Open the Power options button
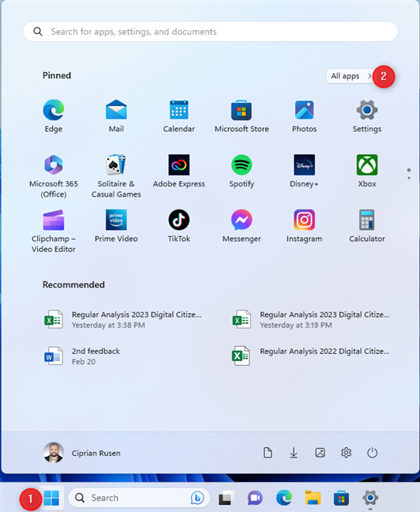The image size is (420, 512). point(372,453)
